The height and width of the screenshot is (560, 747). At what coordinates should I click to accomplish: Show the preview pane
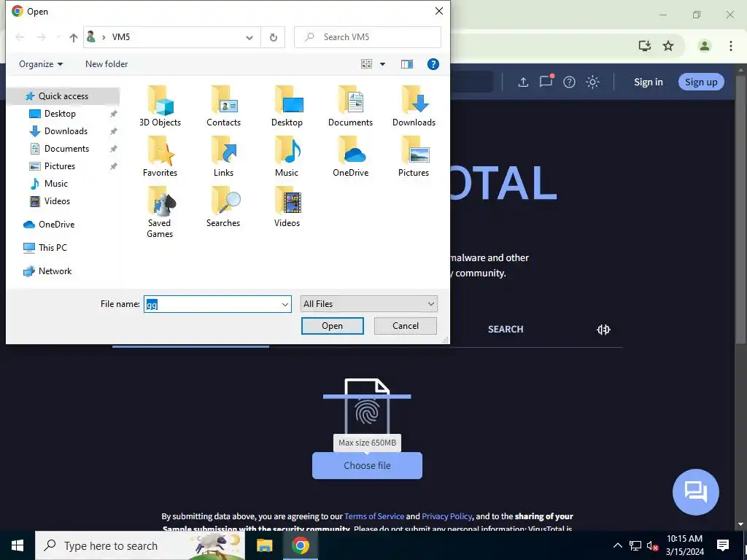[x=407, y=64]
